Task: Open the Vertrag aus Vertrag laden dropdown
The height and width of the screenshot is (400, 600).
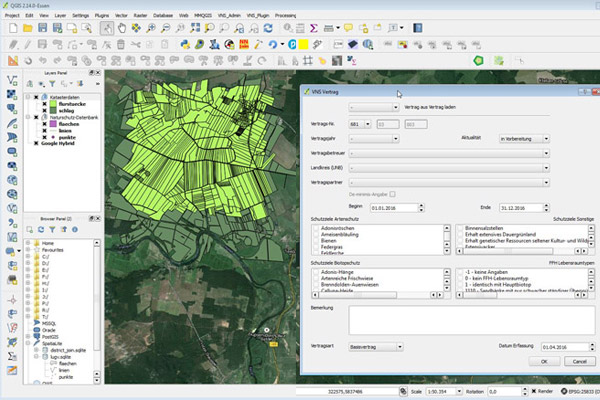Action: [x=374, y=107]
